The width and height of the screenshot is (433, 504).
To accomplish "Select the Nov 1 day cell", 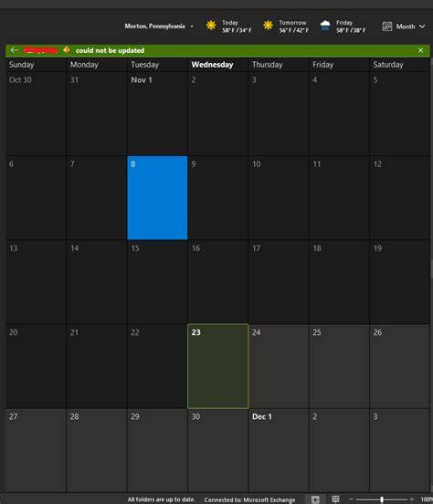I will (x=157, y=114).
